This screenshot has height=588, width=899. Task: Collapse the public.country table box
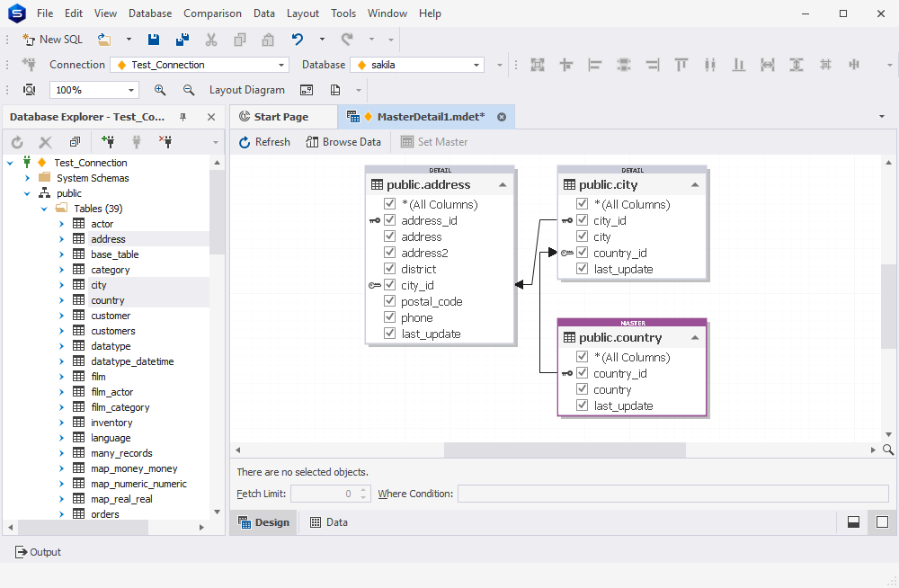click(695, 337)
